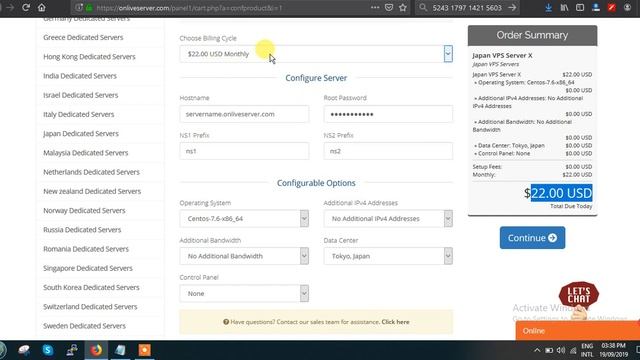Click red extension icon in toolbar

611,7
